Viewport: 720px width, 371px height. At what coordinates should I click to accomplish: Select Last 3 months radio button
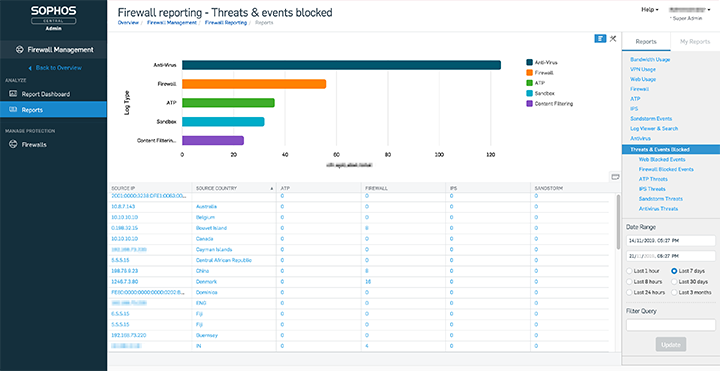pos(674,292)
